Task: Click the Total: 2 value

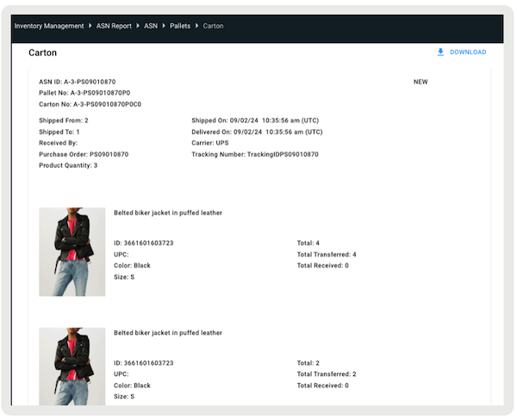Action: click(308, 363)
